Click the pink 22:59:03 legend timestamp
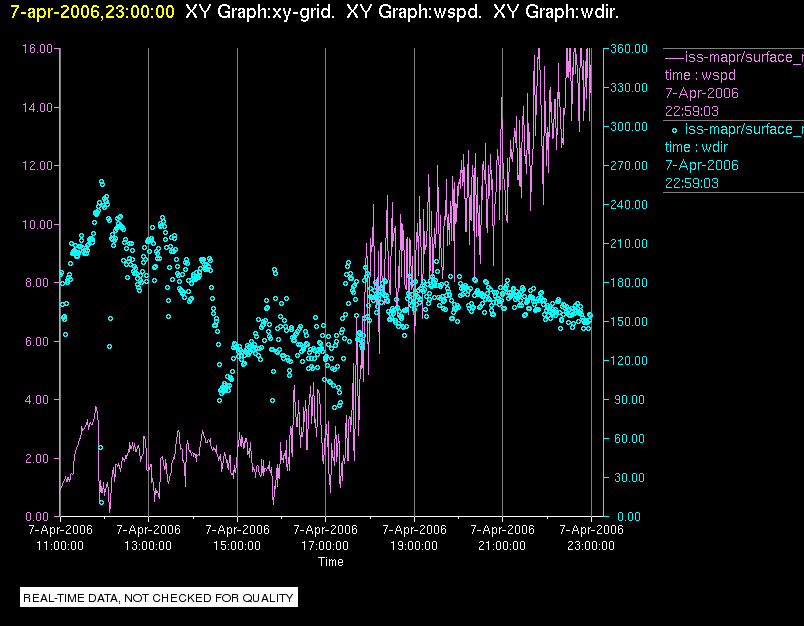 692,111
